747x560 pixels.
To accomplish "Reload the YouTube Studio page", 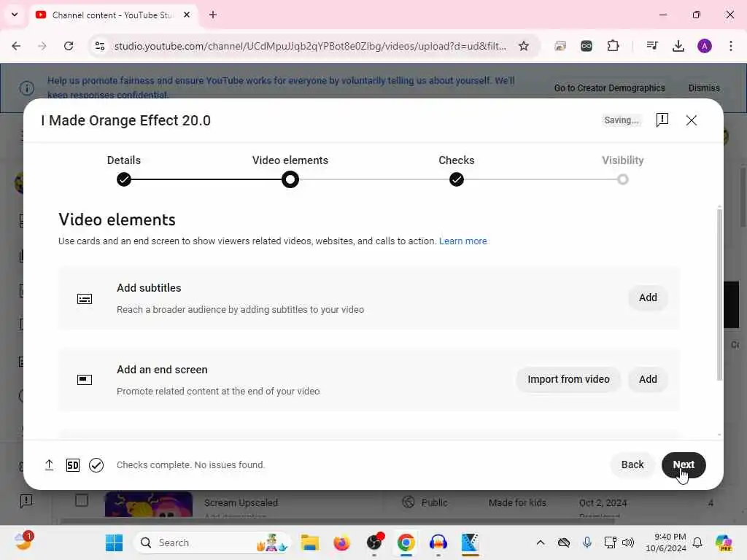I will [x=69, y=46].
